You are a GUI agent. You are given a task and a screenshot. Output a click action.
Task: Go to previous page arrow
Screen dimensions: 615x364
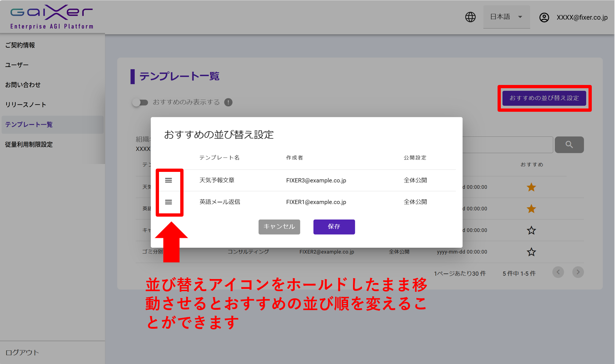point(558,272)
